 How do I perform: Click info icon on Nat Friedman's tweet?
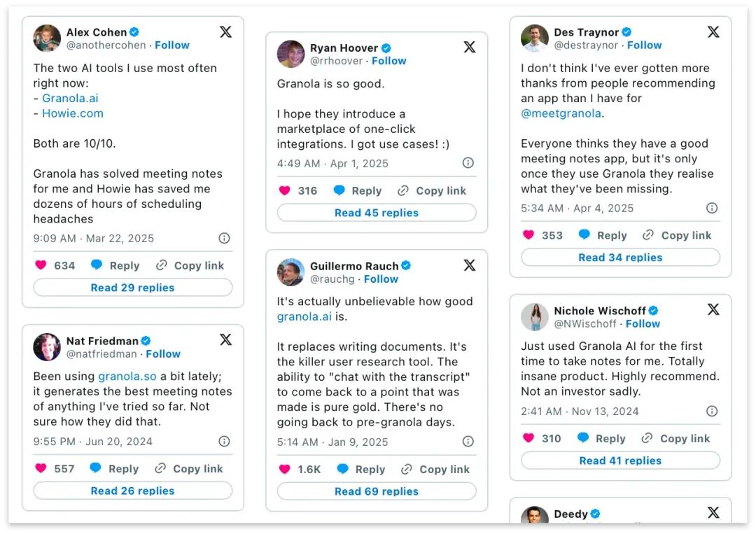pos(224,441)
